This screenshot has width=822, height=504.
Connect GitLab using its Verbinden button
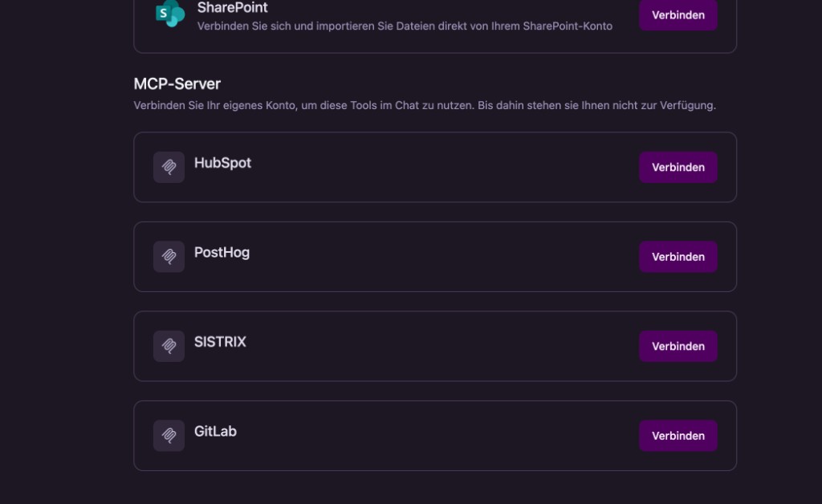point(678,436)
